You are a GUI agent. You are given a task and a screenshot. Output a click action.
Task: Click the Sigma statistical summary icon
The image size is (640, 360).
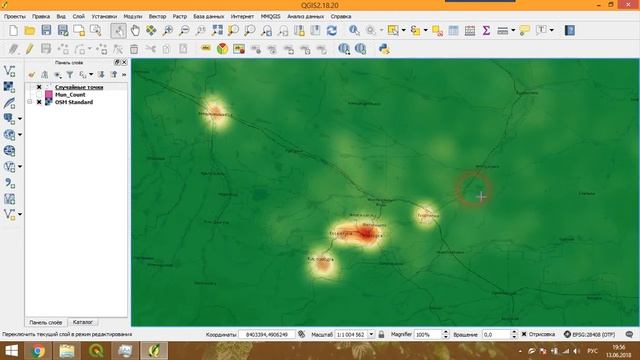486,30
